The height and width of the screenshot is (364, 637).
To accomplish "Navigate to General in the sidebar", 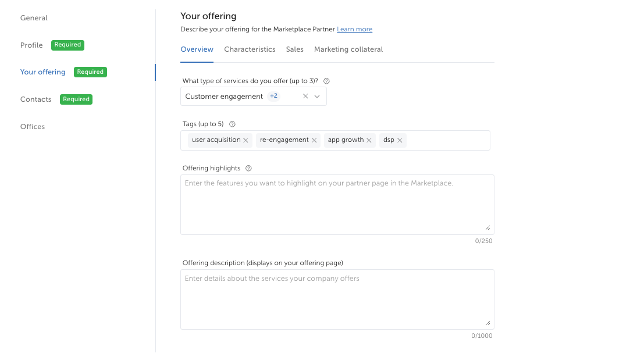I will (x=34, y=18).
